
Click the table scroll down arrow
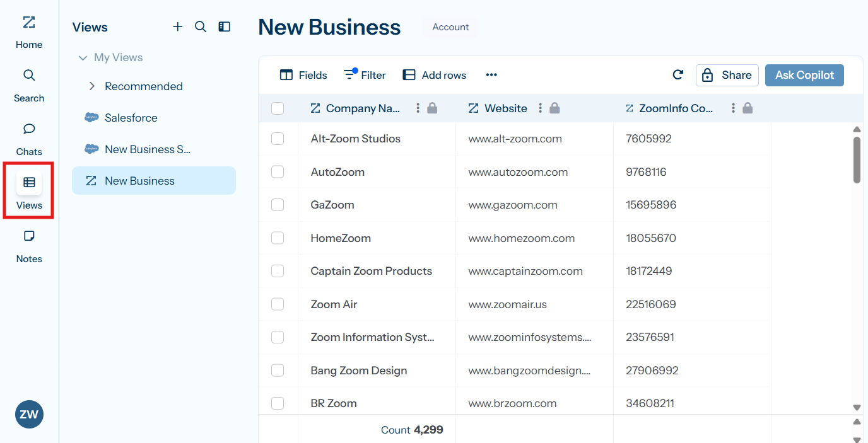point(857,408)
